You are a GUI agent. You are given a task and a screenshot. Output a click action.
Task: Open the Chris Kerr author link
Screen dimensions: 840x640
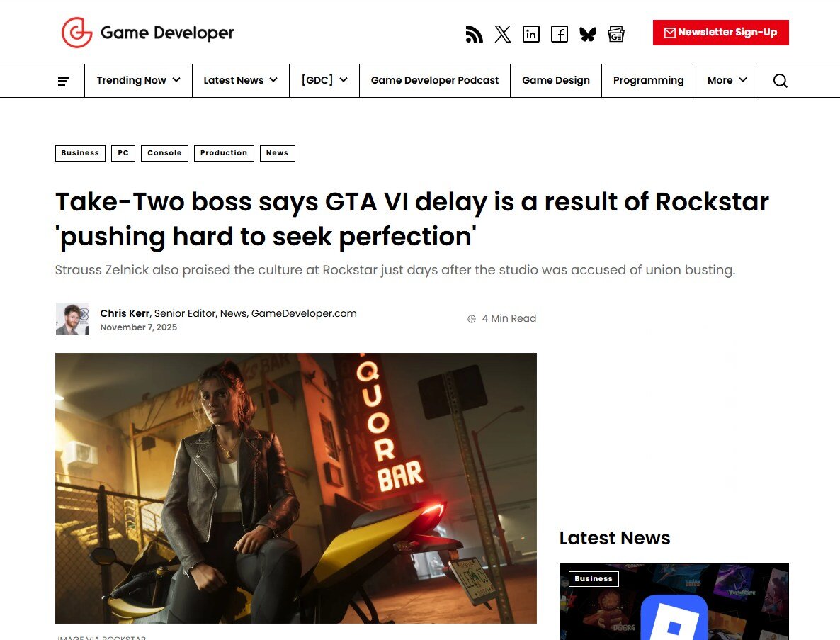click(124, 313)
